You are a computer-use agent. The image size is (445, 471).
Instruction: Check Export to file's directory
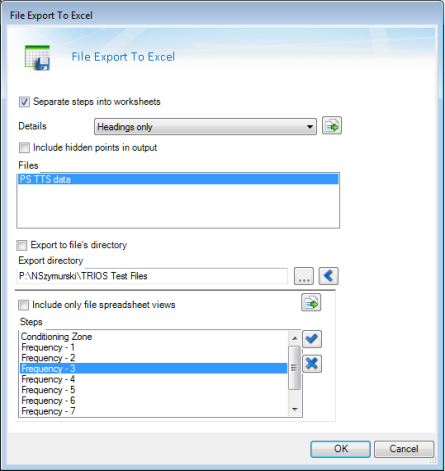click(x=22, y=245)
